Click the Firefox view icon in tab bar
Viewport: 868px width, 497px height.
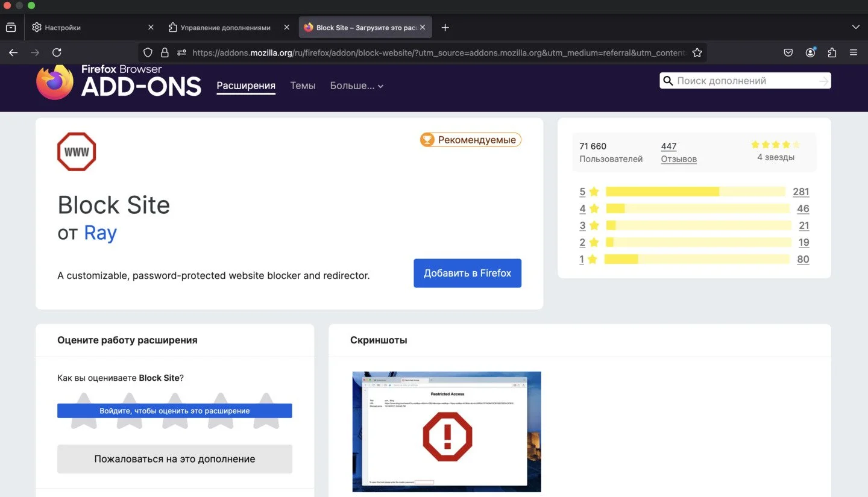click(x=11, y=27)
